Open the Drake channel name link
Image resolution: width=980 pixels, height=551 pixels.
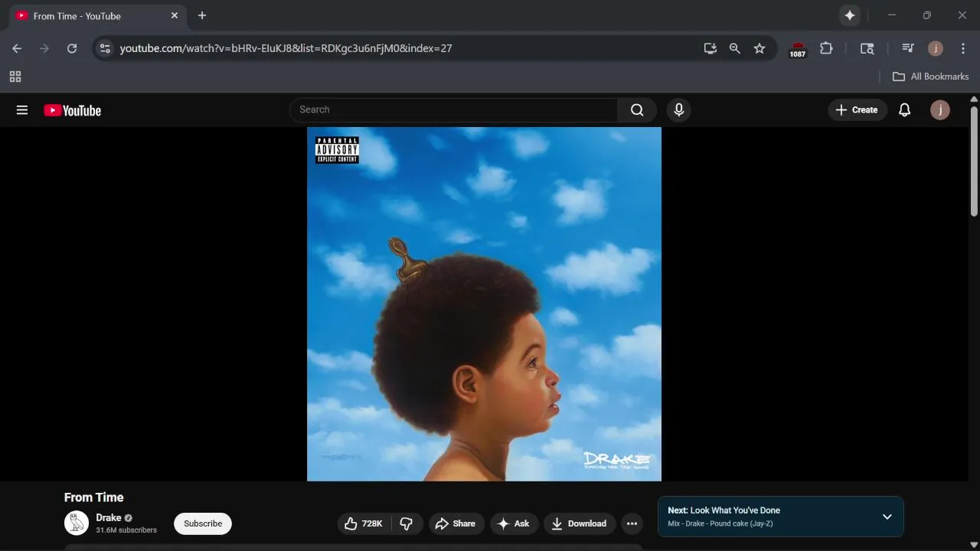pyautogui.click(x=109, y=518)
